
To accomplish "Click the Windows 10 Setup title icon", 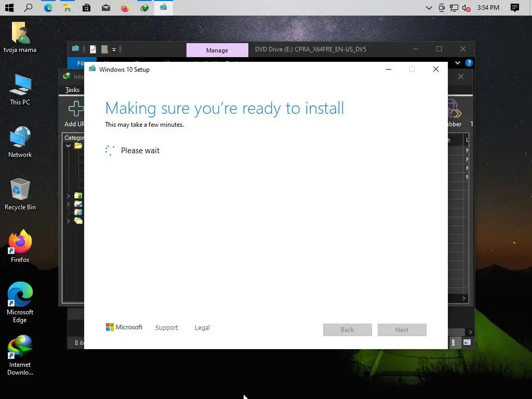I will 92,69.
